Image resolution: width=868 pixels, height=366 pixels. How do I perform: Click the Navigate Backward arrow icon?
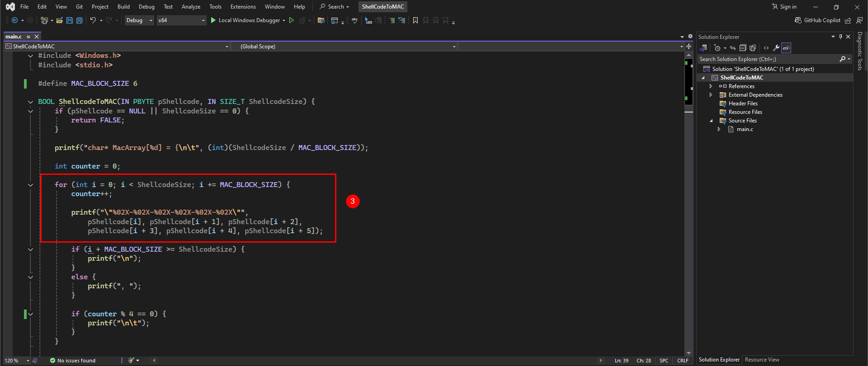point(14,20)
